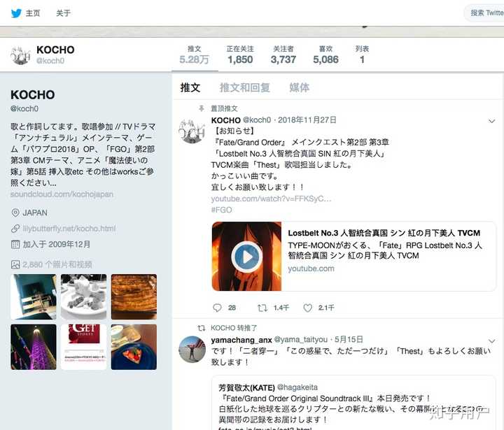Click JAPAN location text
504x430 pixels.
click(x=35, y=213)
